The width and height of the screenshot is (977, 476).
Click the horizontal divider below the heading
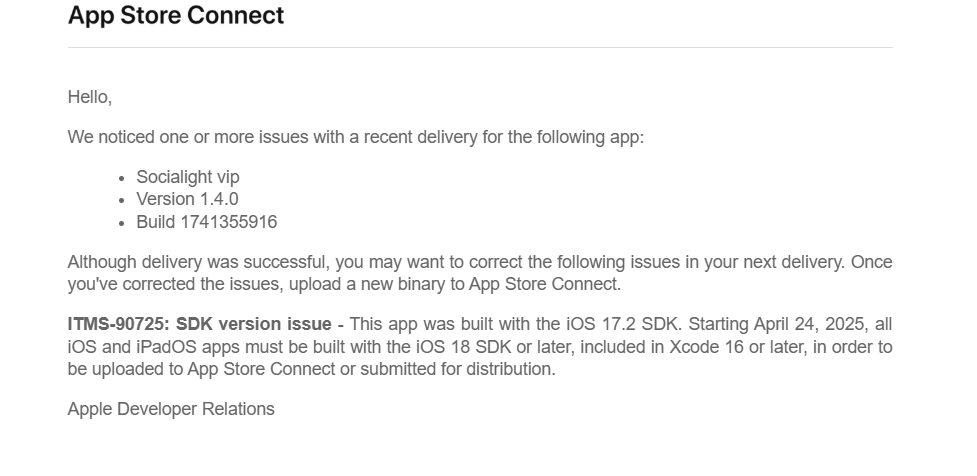pos(480,47)
